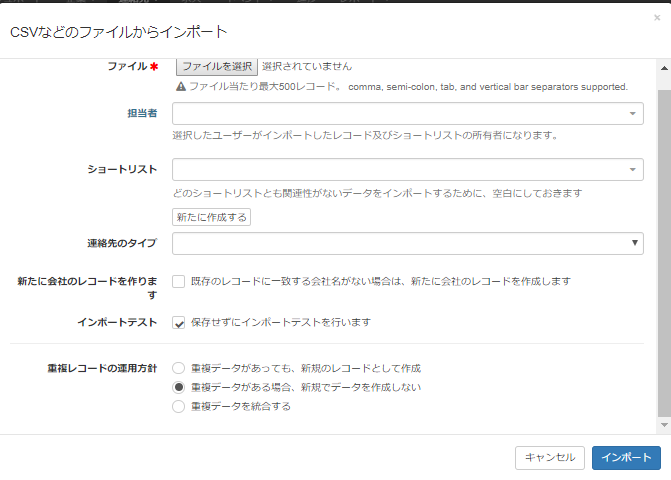Enable the 新たに会社のレコードを作ります checkbox
671x480 pixels.
coord(178,281)
